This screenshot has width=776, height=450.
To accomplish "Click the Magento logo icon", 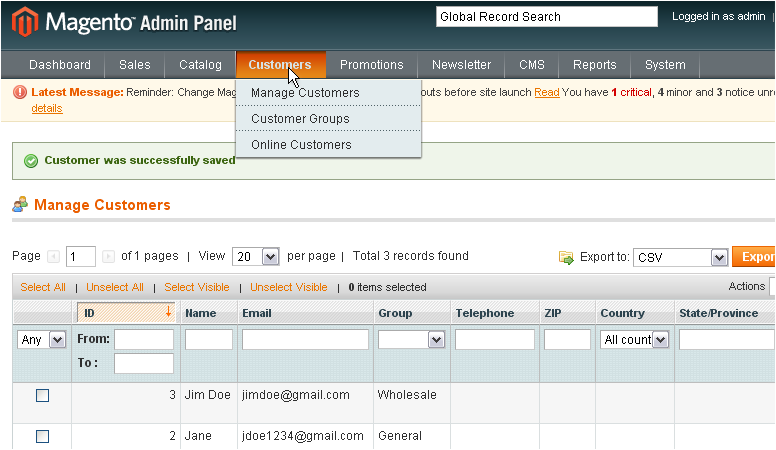I will click(25, 22).
